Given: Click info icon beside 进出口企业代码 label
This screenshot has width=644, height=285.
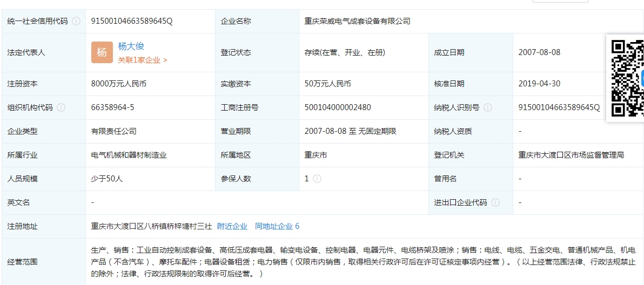Looking at the screenshot, I should (495, 202).
